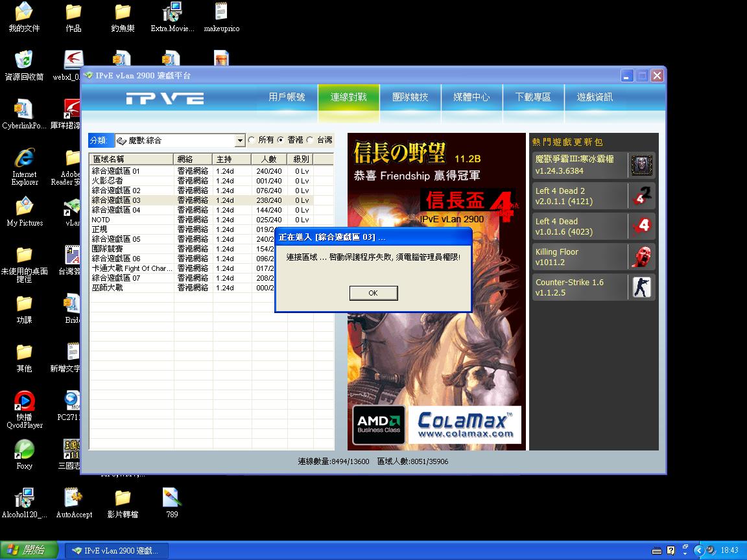
Task: Select room 綜合遊戲區 03
Action: tap(211, 200)
